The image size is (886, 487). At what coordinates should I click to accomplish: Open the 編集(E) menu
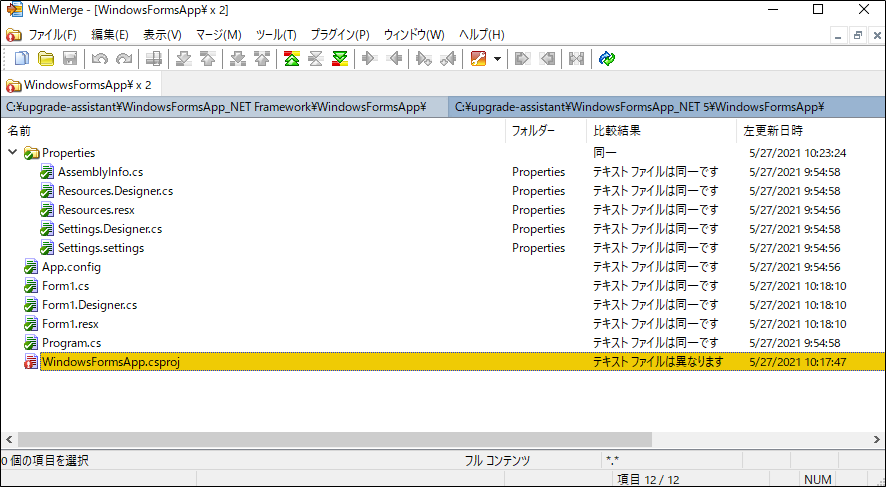[110, 34]
